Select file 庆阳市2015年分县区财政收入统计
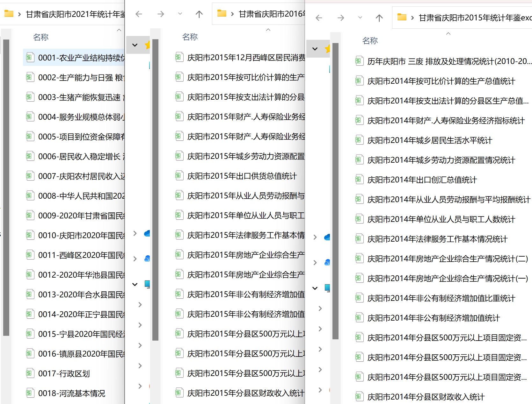This screenshot has width=532, height=404. click(x=246, y=393)
